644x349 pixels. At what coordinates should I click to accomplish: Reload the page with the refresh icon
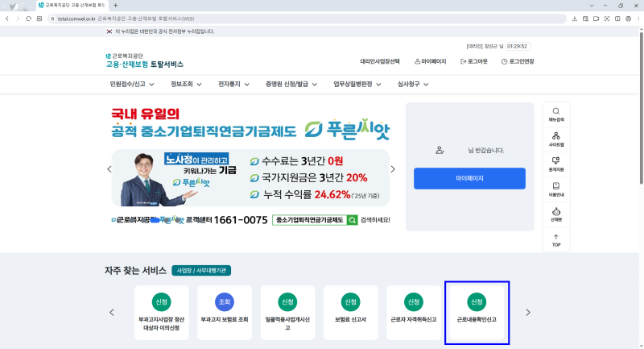[x=28, y=19]
